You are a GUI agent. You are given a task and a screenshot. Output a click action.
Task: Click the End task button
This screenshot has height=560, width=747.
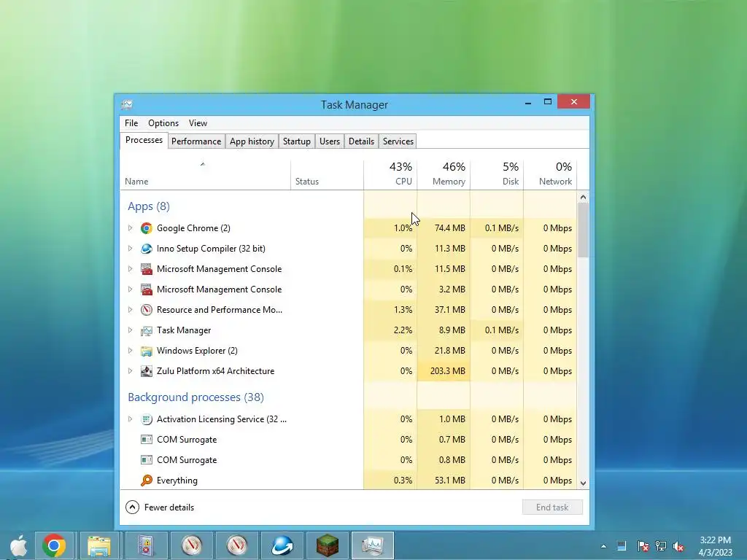tap(552, 507)
